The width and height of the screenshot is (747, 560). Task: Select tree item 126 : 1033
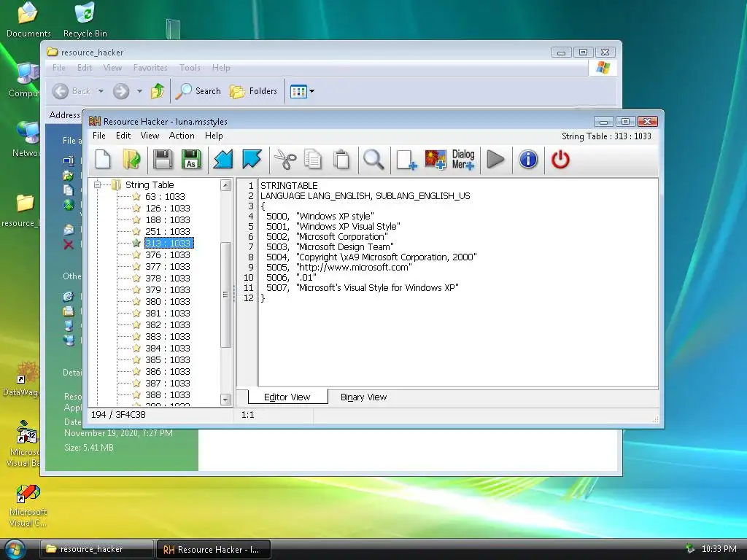(x=168, y=208)
